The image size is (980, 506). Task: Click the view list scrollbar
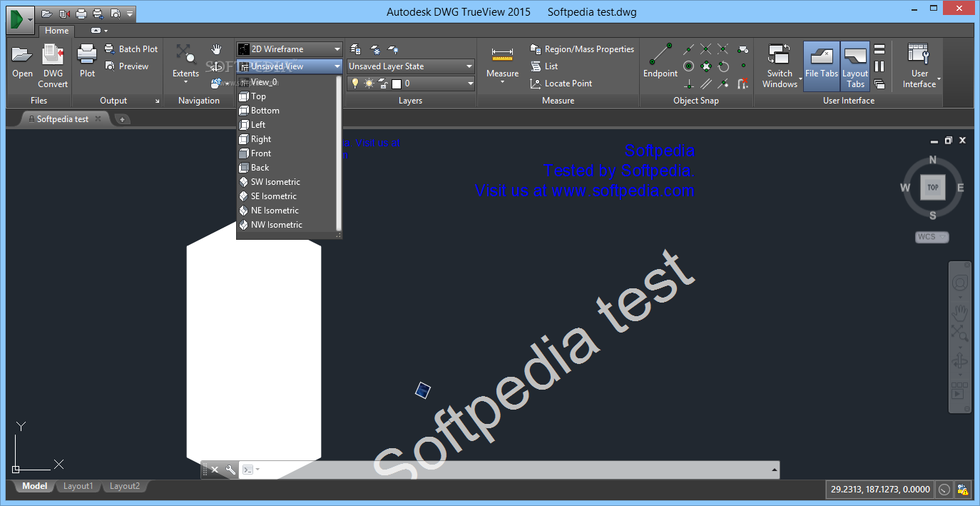click(x=339, y=152)
